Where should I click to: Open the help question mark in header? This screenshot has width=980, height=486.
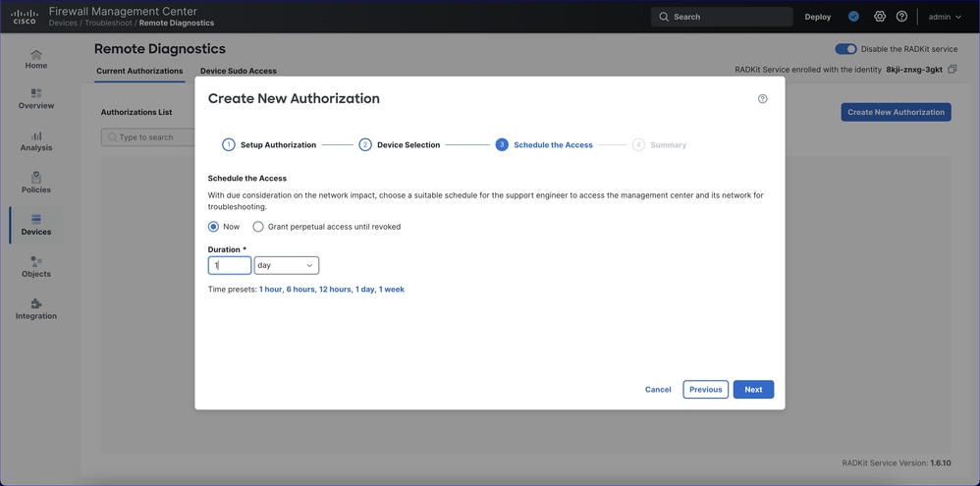(901, 17)
